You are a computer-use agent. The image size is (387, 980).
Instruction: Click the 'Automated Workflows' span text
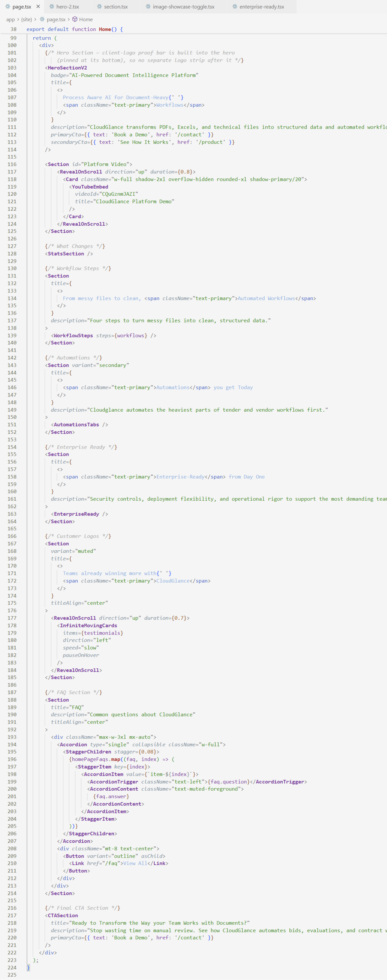266,298
